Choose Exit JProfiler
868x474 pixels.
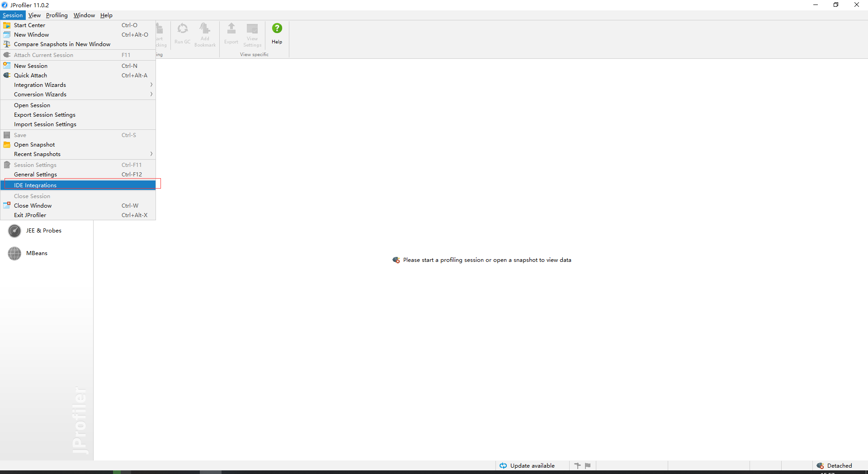(78, 215)
